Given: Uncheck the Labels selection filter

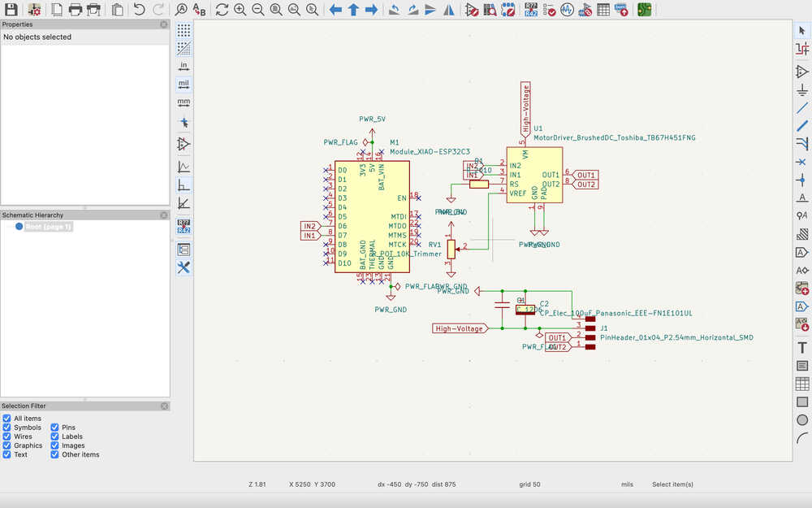Looking at the screenshot, I should point(55,436).
